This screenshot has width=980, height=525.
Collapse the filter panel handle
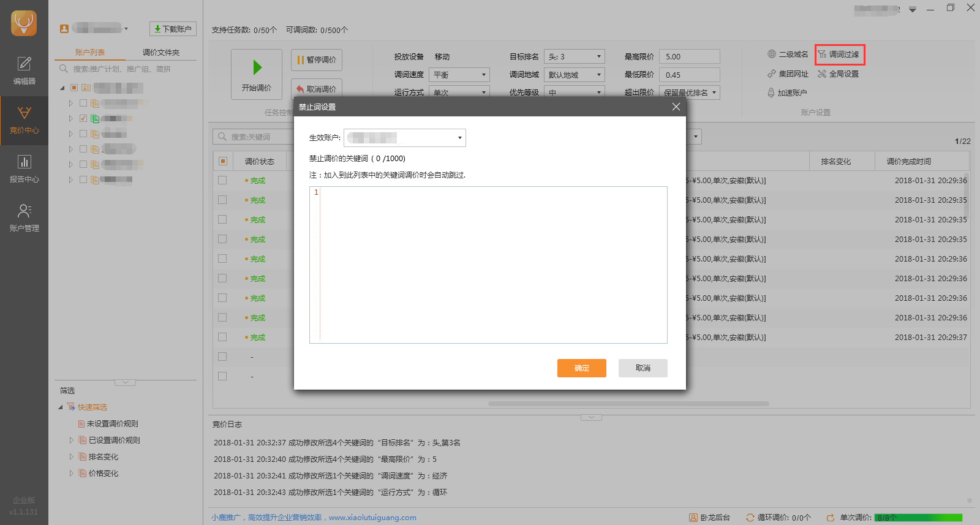[x=126, y=382]
